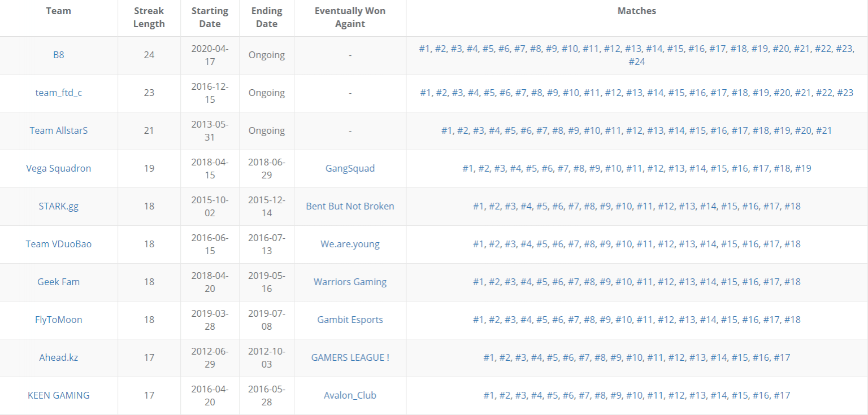Screen dimensions: 868x415
Task: Select streak length 24 cell
Action: point(149,55)
